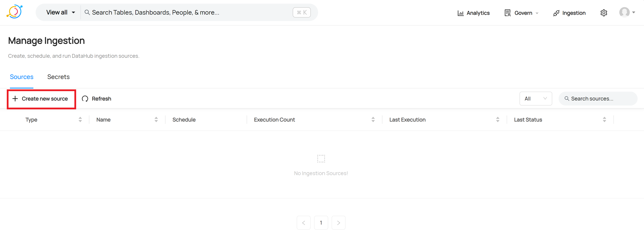Click the Last Status header text
This screenshot has width=644, height=239.
pyautogui.click(x=528, y=120)
